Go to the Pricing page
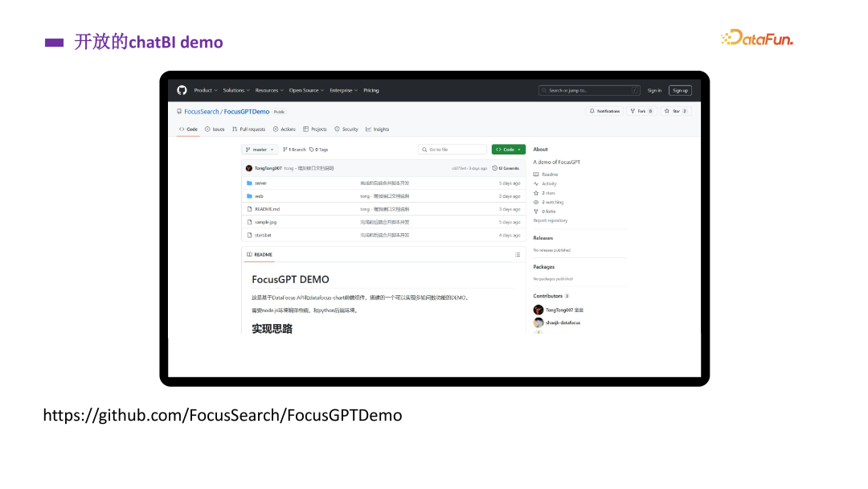The height and width of the screenshot is (489, 868). pyautogui.click(x=371, y=90)
